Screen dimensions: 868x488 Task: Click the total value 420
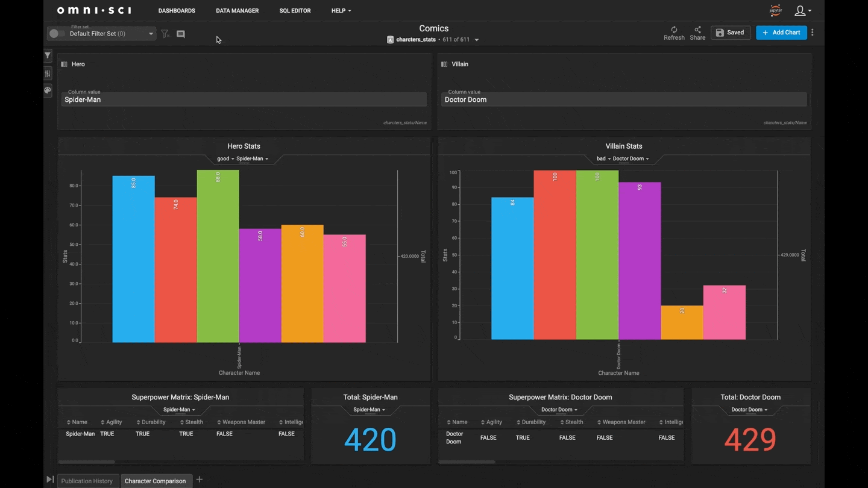point(370,440)
